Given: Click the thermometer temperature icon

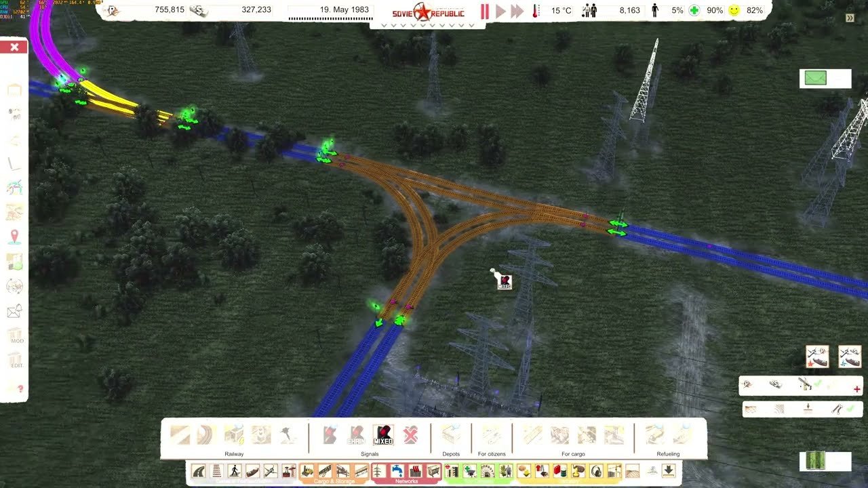Looking at the screenshot, I should point(536,10).
